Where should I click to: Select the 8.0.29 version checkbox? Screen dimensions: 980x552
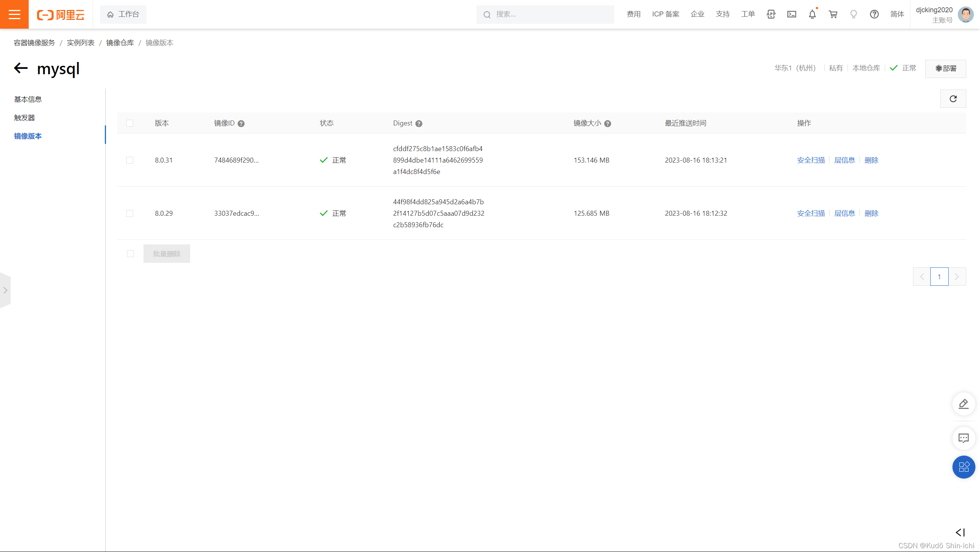tap(130, 213)
